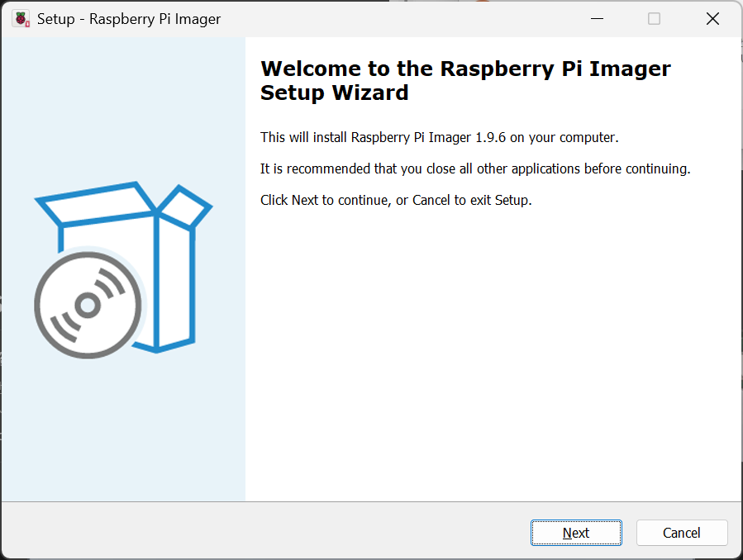This screenshot has width=743, height=560.
Task: Click the 'Click Next to continue' instruction text
Action: pyautogui.click(x=396, y=200)
